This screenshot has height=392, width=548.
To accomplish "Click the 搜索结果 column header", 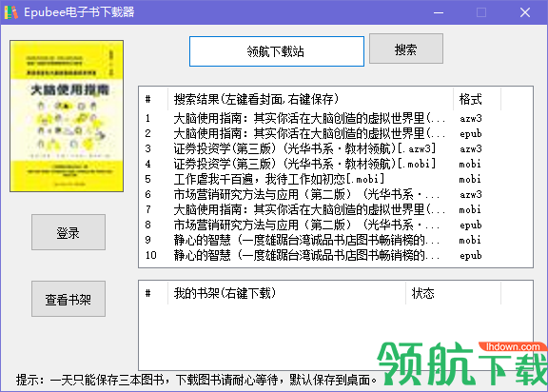I will pyautogui.click(x=311, y=99).
